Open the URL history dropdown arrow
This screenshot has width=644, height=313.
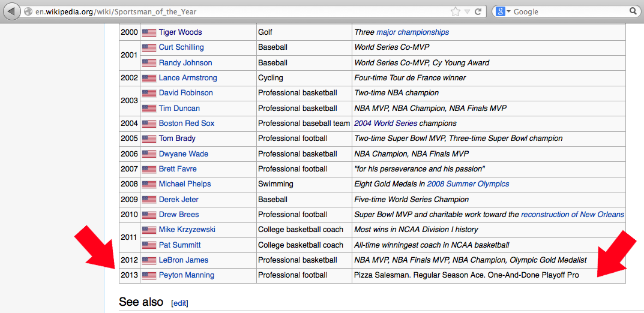[x=467, y=12]
